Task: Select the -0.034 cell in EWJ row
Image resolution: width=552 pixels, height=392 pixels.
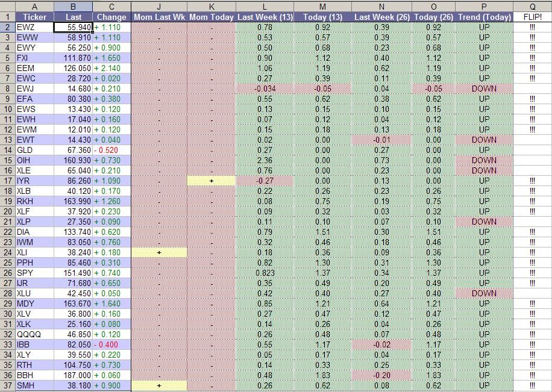Action: pos(265,89)
